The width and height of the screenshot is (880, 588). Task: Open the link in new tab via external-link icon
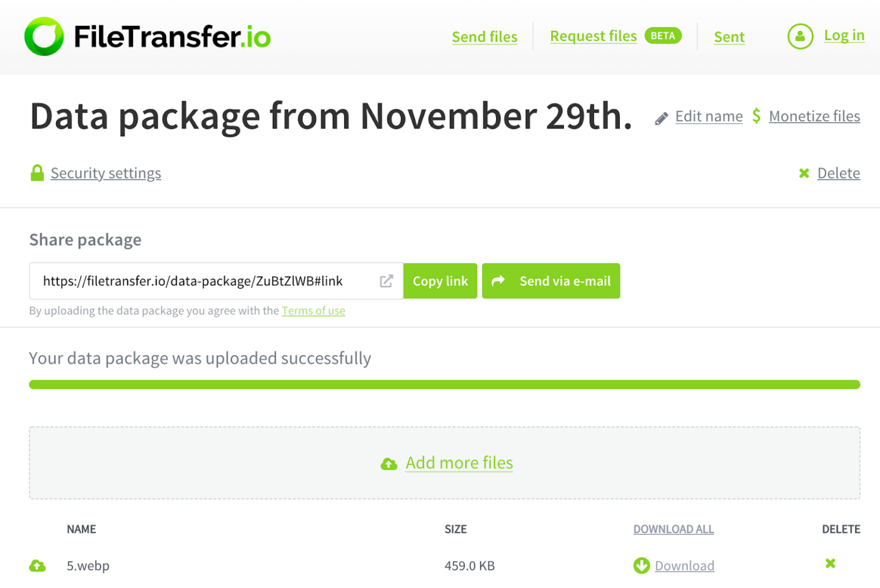(386, 281)
